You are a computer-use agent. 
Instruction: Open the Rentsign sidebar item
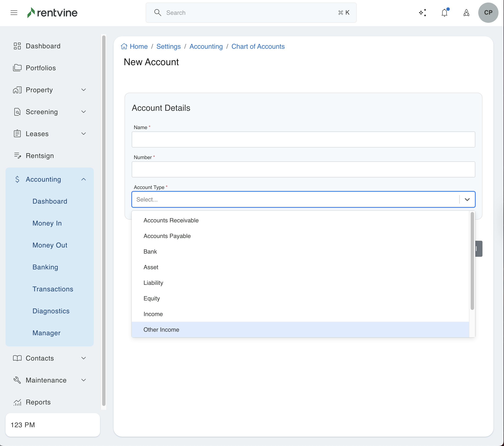tap(40, 156)
